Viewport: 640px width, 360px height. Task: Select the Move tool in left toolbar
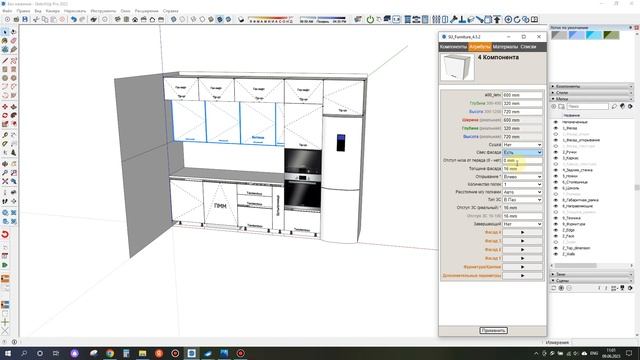(5, 107)
